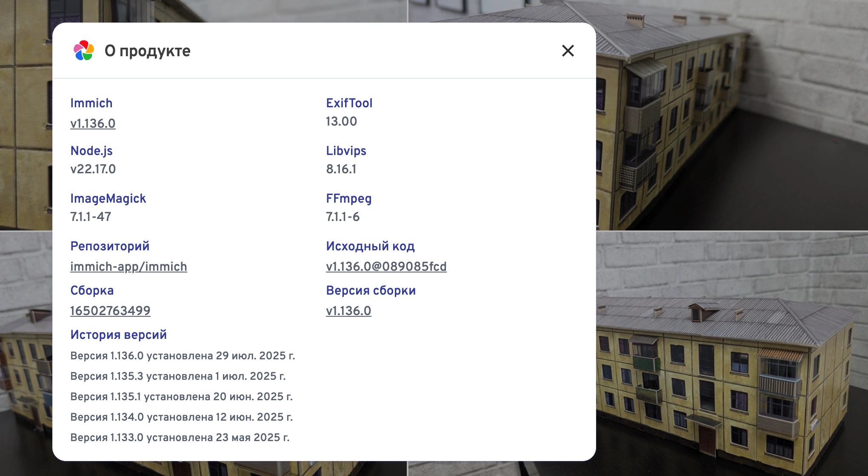Open the Версия сборки v1.136.0 link
Image resolution: width=868 pixels, height=476 pixels.
[348, 311]
